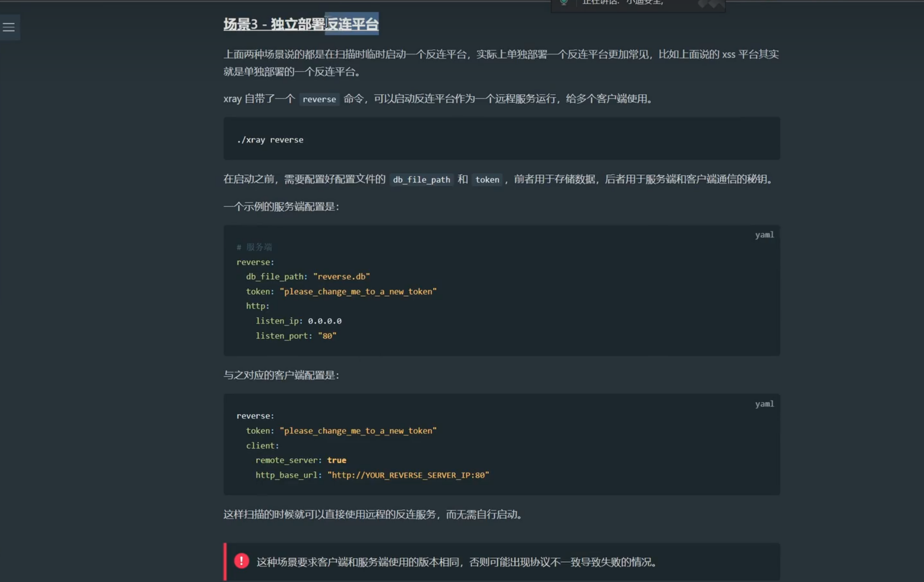
Task: Click the './xray reverse' command code block
Action: coord(270,140)
